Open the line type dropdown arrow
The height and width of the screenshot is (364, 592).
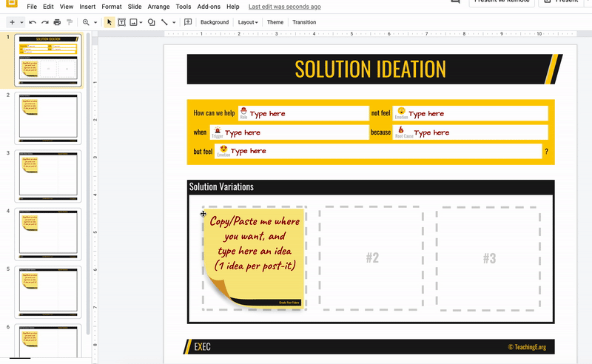(x=174, y=23)
